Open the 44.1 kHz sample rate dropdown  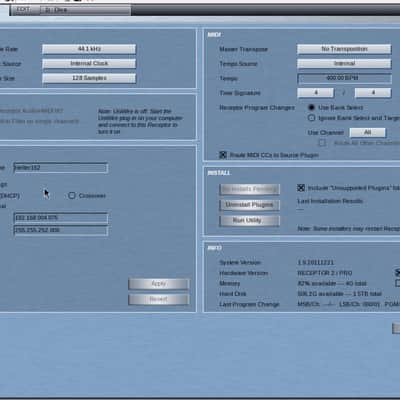[x=89, y=49]
